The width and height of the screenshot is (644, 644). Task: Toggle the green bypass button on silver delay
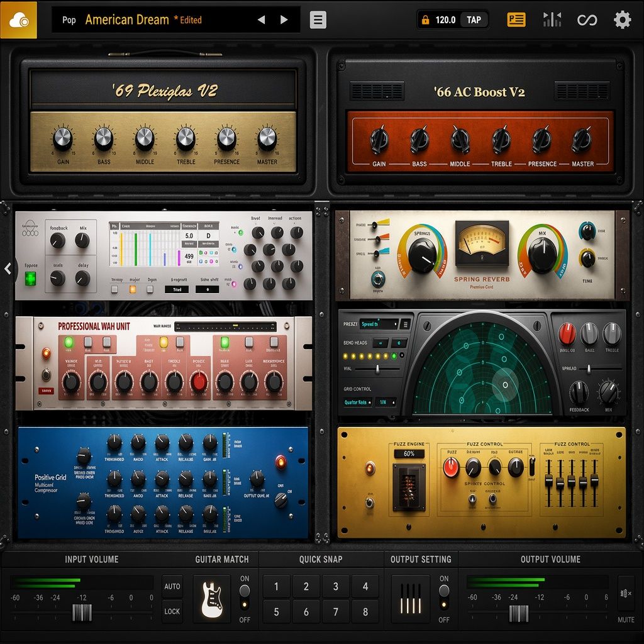[x=30, y=279]
